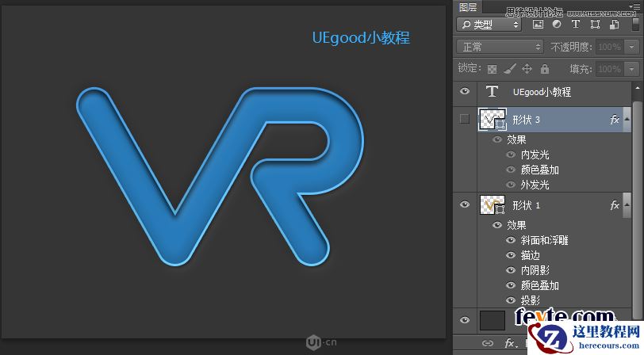The width and height of the screenshot is (644, 355).
Task: Click UEgood小教程 text on the canvas
Action: click(361, 38)
